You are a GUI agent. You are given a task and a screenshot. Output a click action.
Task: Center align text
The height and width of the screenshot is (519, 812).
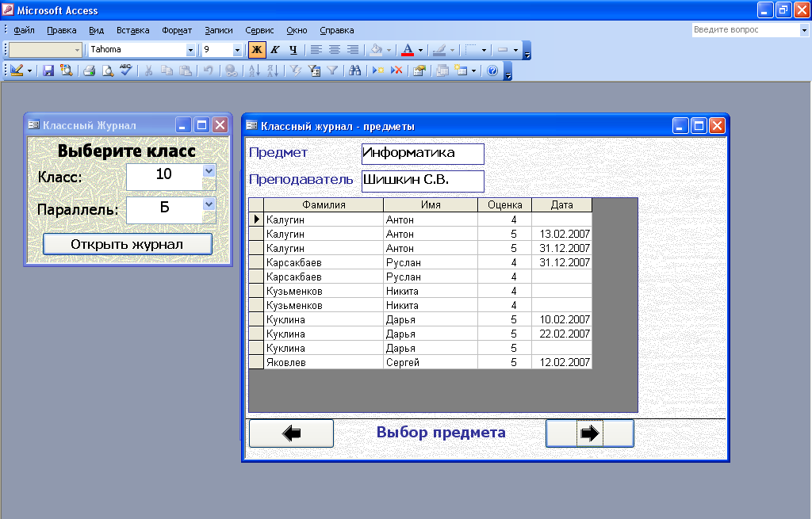(x=335, y=50)
